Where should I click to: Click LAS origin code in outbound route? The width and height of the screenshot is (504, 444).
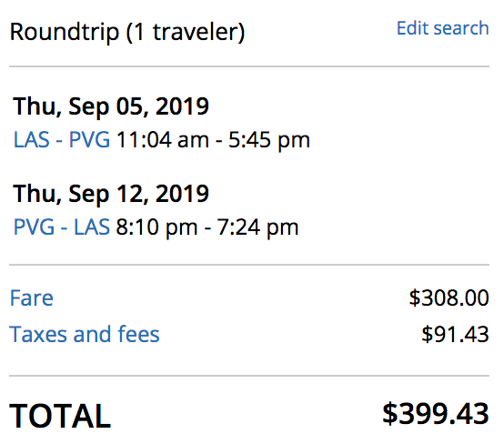click(32, 140)
